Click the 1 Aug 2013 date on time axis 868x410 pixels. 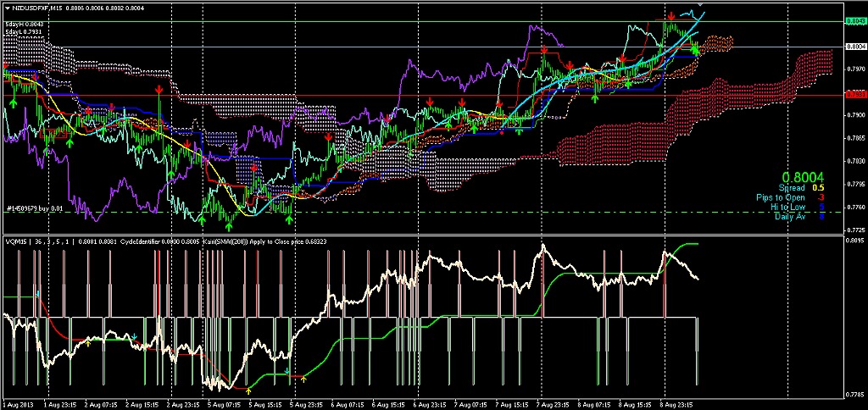coord(17,405)
